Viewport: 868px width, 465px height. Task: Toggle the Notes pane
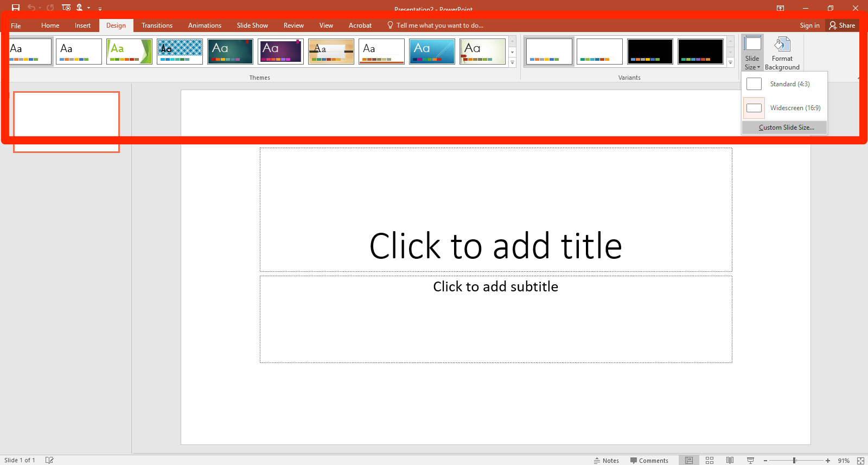coord(607,460)
